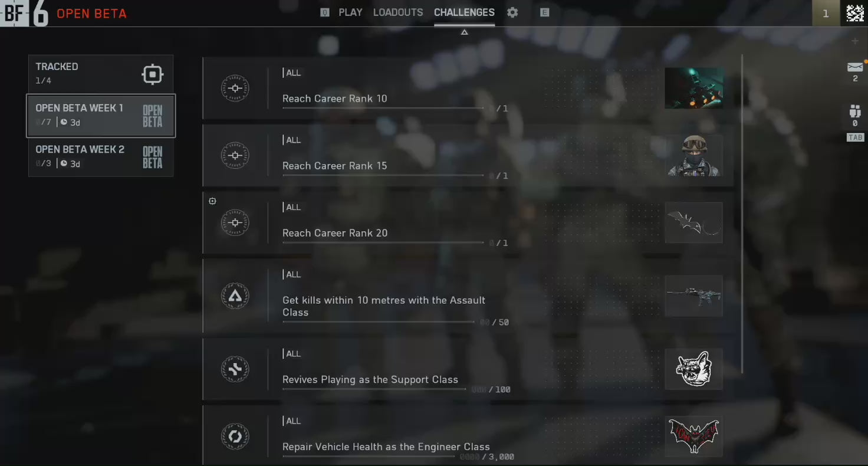Click the text Revives Playing as the Support Class

(x=370, y=379)
